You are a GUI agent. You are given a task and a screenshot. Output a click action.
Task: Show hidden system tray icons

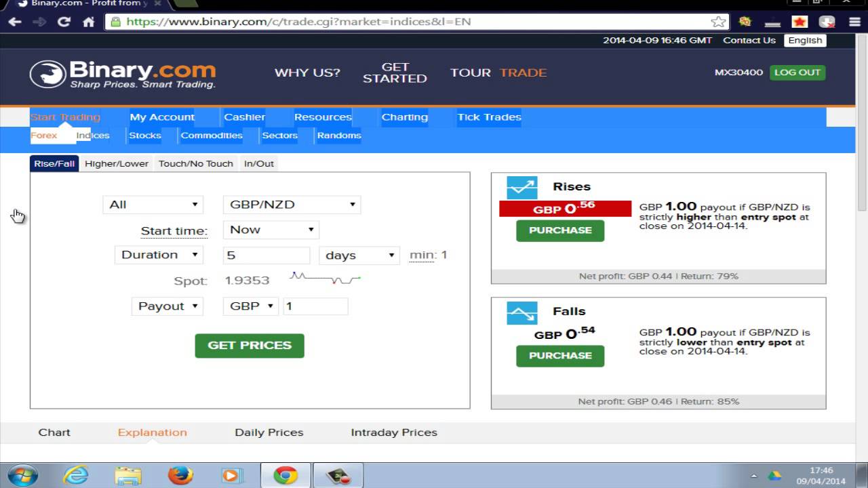[x=754, y=476]
